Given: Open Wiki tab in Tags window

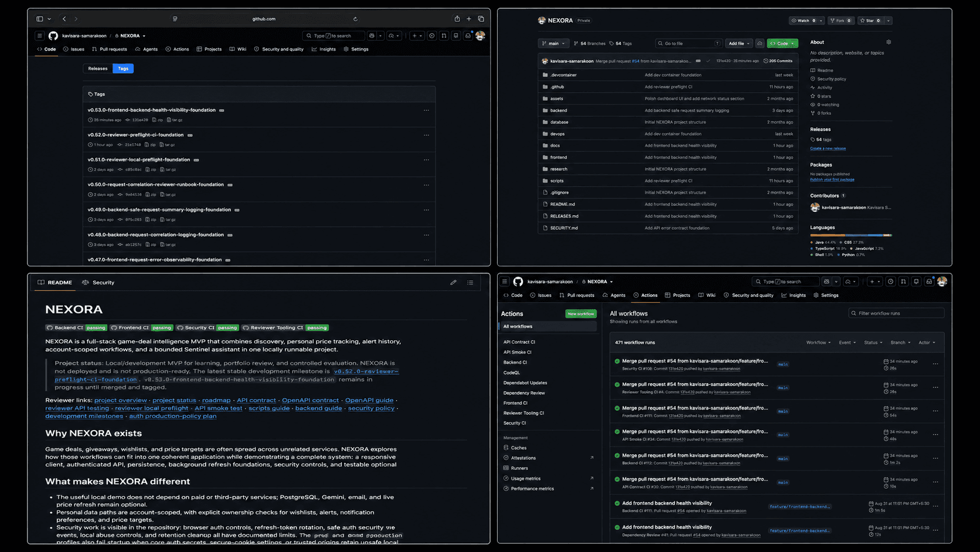Looking at the screenshot, I should click(x=238, y=49).
